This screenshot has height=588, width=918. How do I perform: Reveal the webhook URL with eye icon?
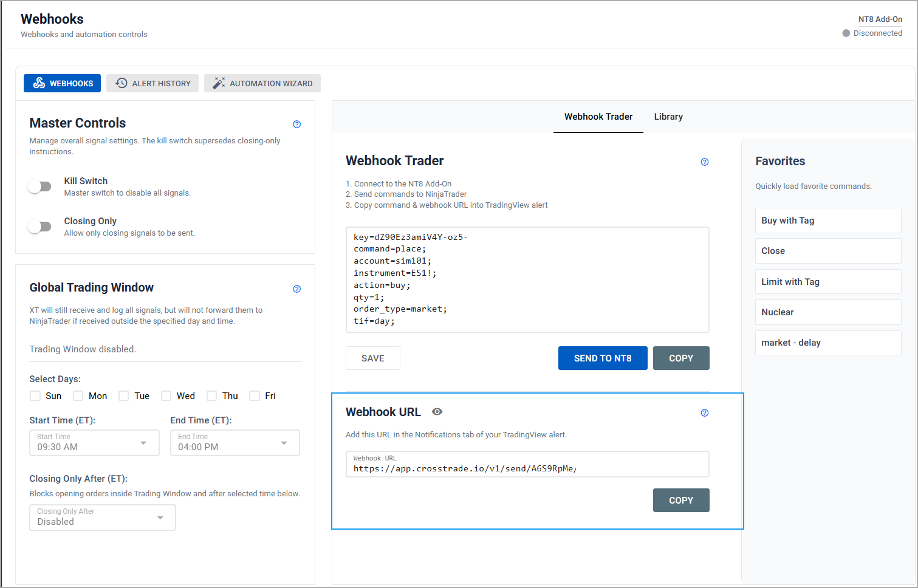pyautogui.click(x=437, y=412)
